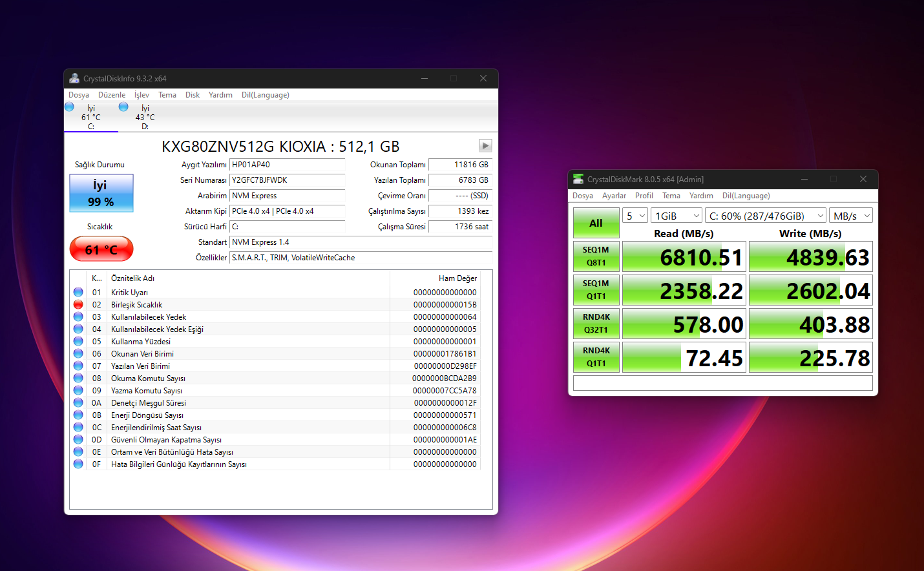Click the Aygıt Yazılımı field HP01AP40

pyautogui.click(x=288, y=165)
